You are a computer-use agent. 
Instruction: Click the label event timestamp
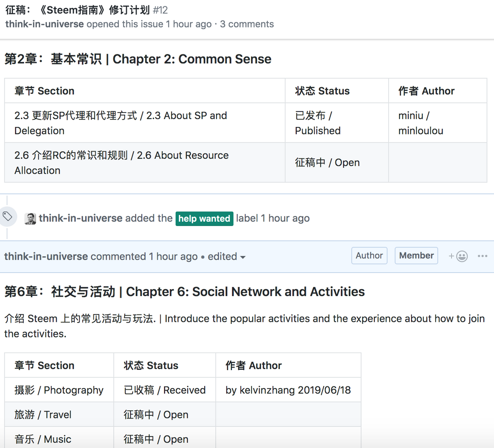point(285,218)
